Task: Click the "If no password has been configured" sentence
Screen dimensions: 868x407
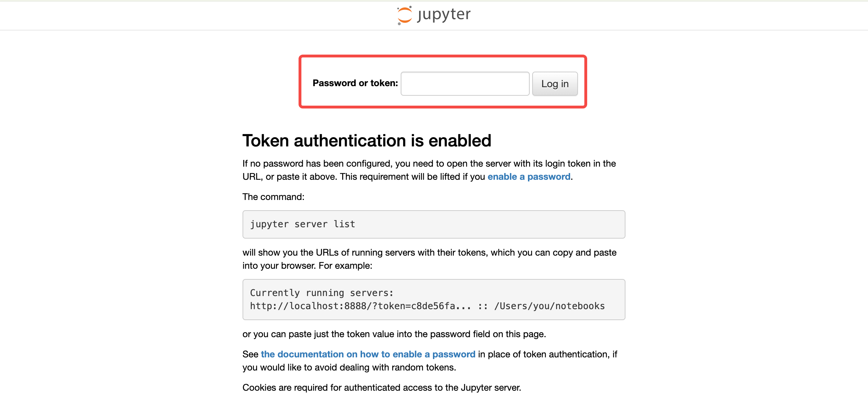Action: pyautogui.click(x=429, y=163)
